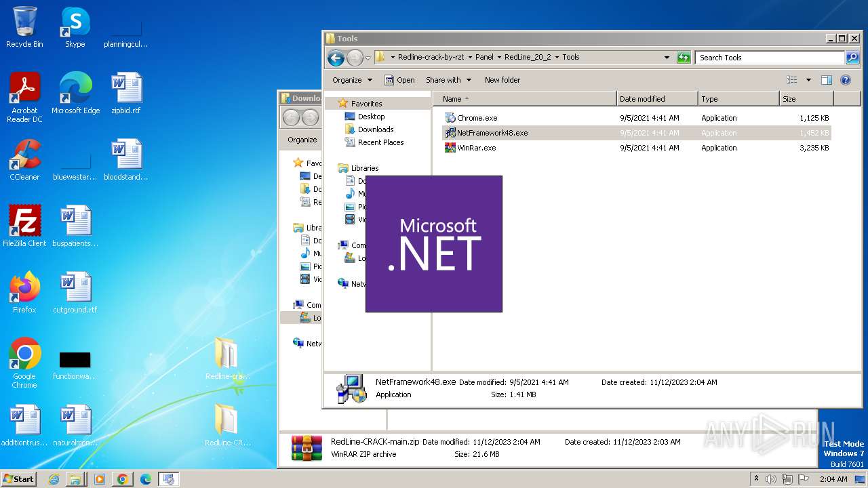This screenshot has width=868, height=488.
Task: Show the preview pane icon
Action: pyautogui.click(x=826, y=80)
